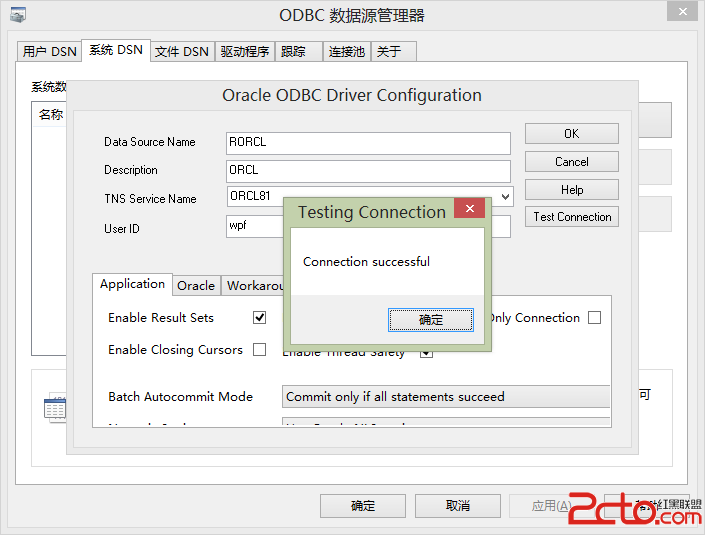Click the Data Source Name field
The image size is (705, 535).
click(x=368, y=143)
